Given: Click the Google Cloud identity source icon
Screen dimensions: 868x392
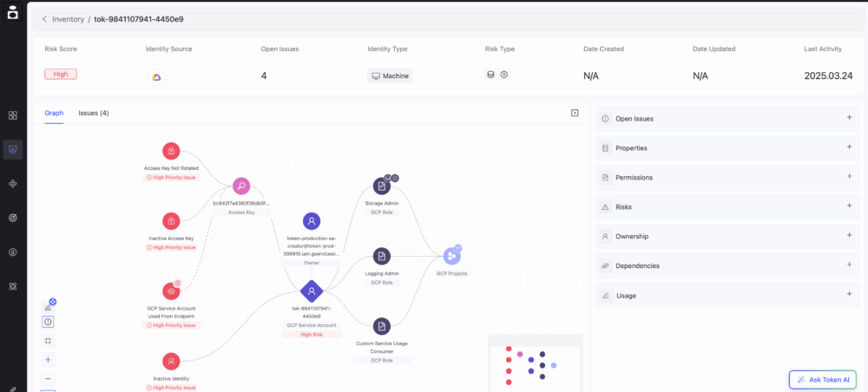Looking at the screenshot, I should click(156, 77).
